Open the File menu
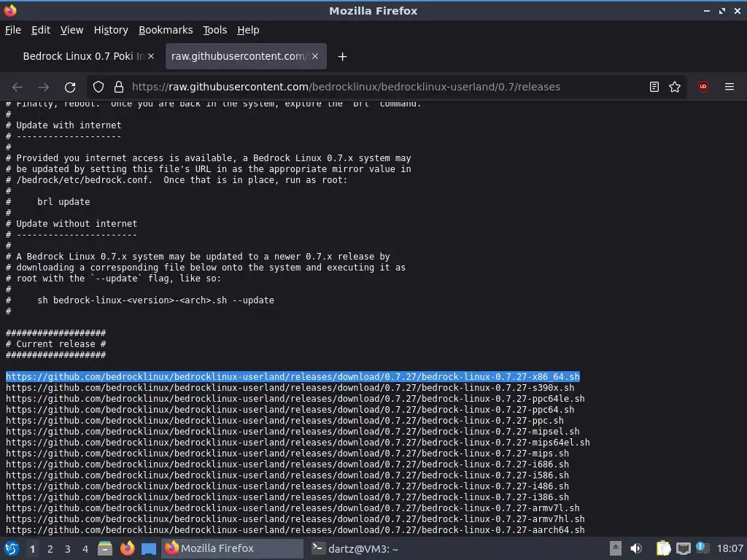The width and height of the screenshot is (747, 560). click(13, 30)
